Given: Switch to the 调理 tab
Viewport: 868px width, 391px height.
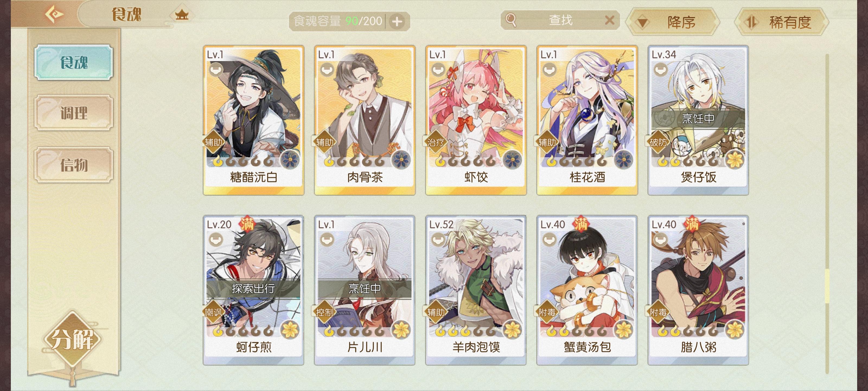Looking at the screenshot, I should pos(74,113).
